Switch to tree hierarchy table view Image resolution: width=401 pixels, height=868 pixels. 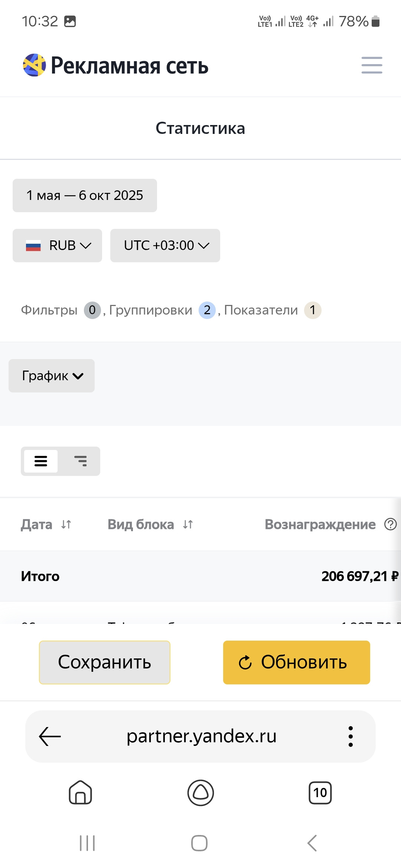[80, 461]
